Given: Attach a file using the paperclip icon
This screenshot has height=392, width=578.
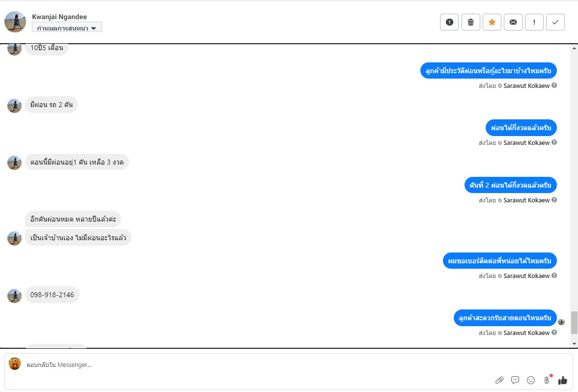Looking at the screenshot, I should point(499,380).
